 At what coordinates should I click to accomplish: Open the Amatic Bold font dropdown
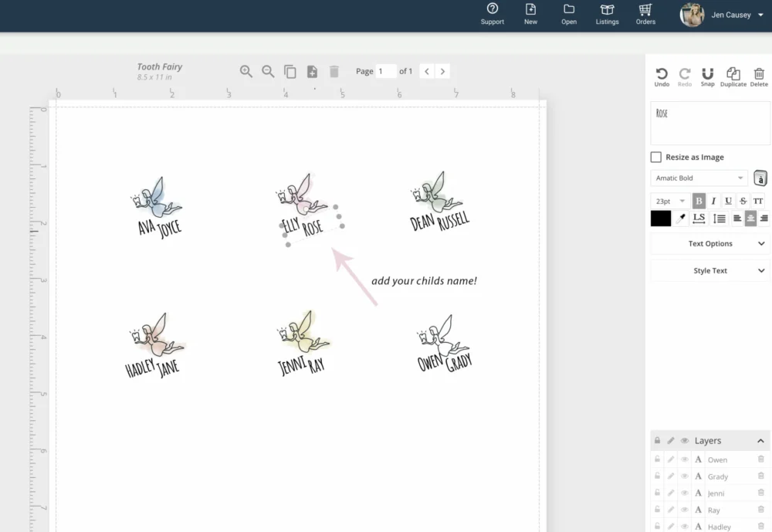pyautogui.click(x=698, y=178)
